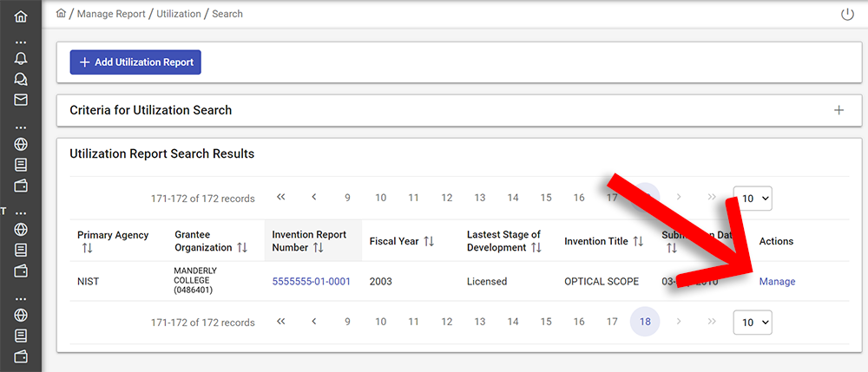Open invention report 5555555-01-0001

pyautogui.click(x=311, y=282)
